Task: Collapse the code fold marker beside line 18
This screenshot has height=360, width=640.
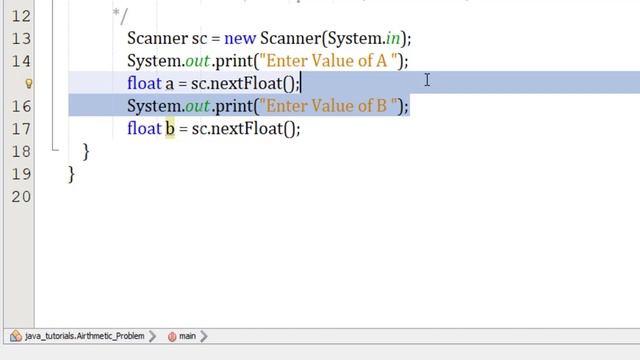Action: click(55, 151)
